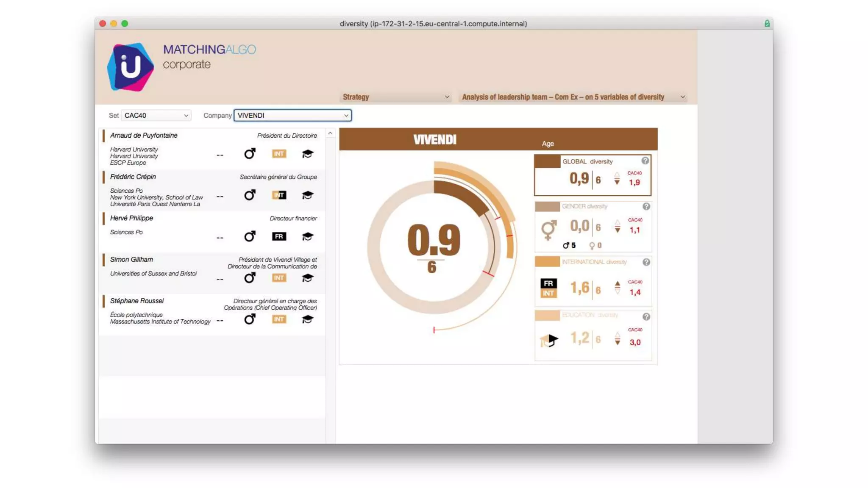Expand the Strategy dropdown menu

click(x=395, y=97)
